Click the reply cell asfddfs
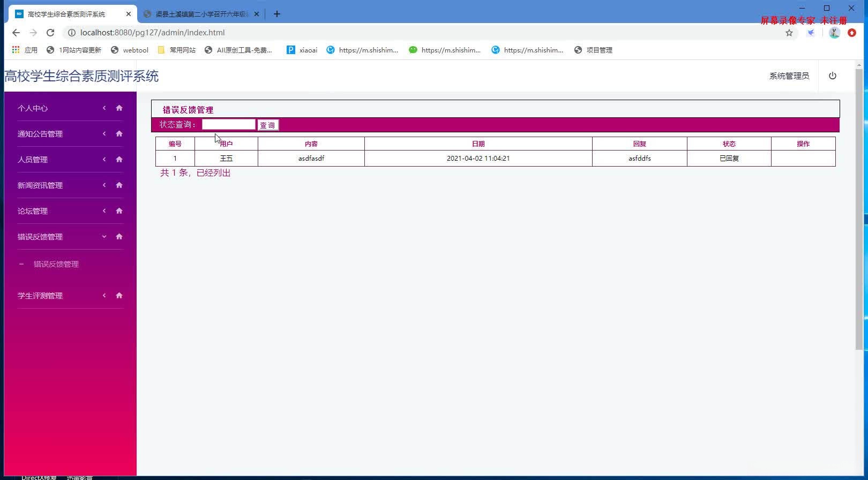This screenshot has height=480, width=868. 640,159
